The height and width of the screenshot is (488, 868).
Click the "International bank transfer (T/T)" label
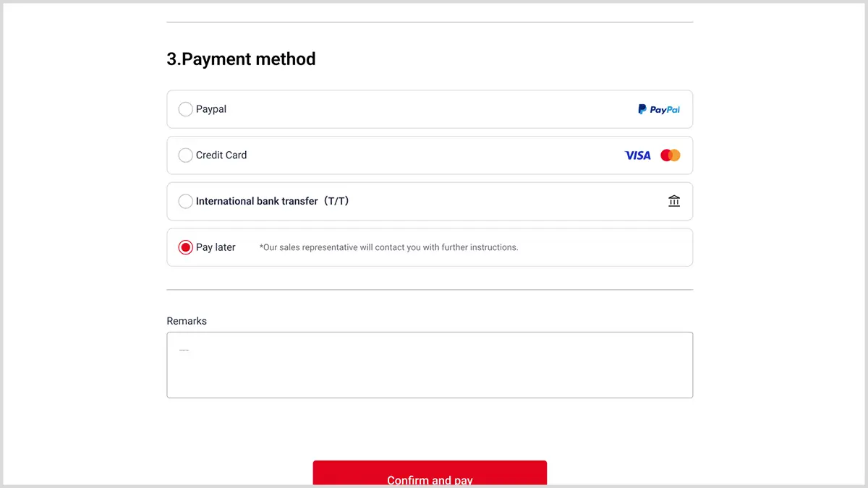click(273, 201)
